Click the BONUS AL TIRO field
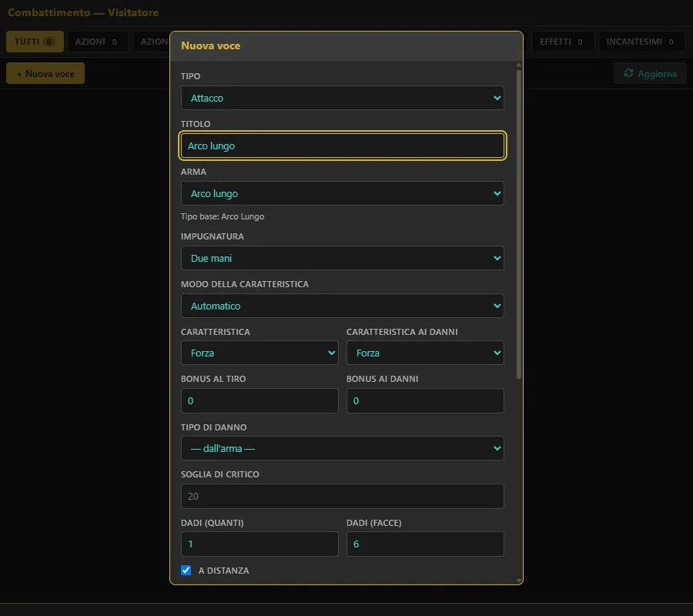 point(259,401)
